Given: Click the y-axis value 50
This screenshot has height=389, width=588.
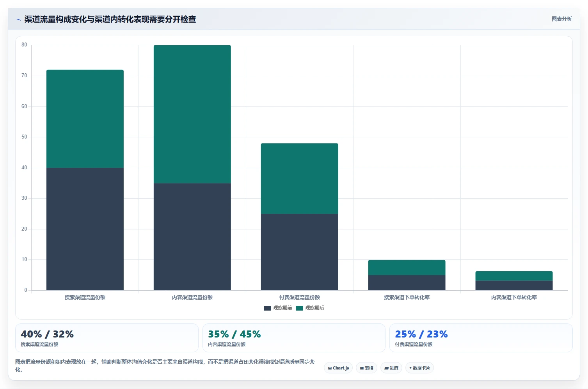Looking at the screenshot, I should coord(24,137).
